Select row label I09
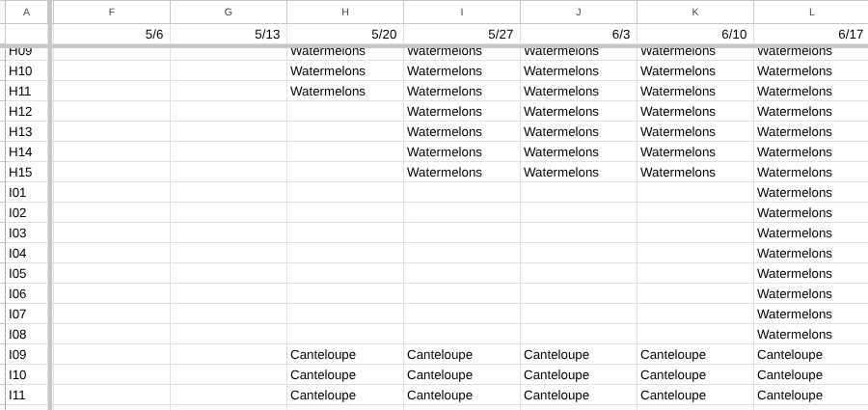Viewport: 868px width, 410px height. click(27, 355)
